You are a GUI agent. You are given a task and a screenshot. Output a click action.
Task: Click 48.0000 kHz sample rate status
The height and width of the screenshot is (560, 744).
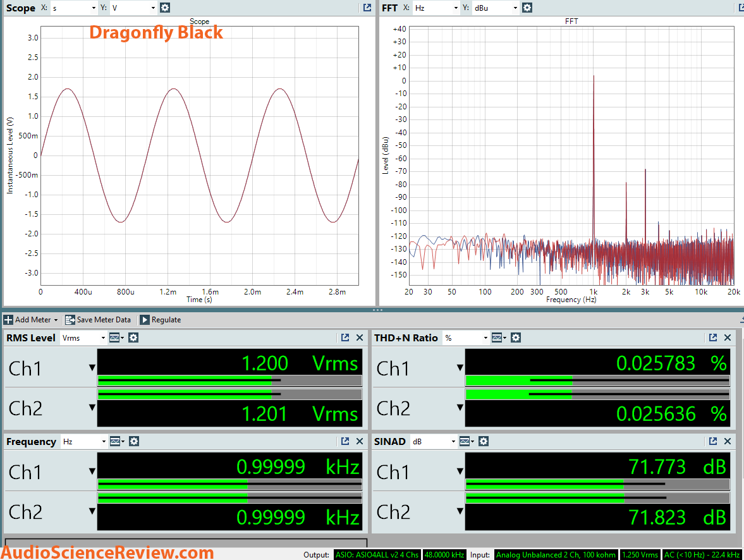(444, 555)
